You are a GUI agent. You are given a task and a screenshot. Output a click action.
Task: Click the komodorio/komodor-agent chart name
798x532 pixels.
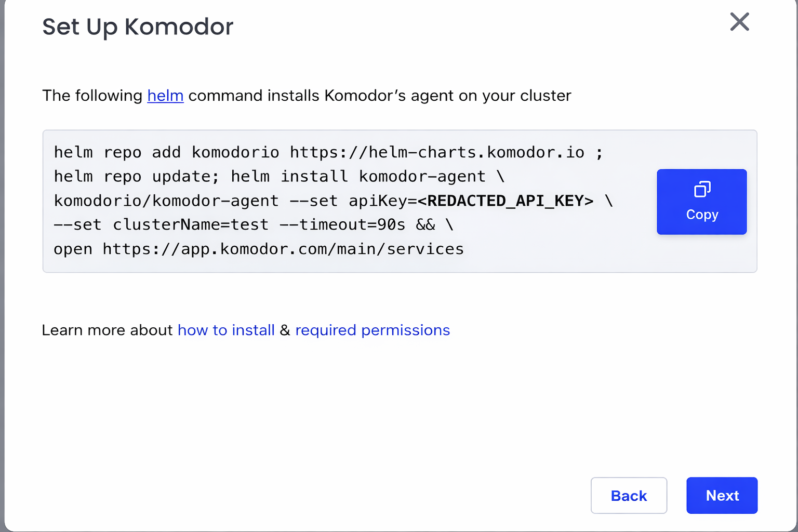166,201
